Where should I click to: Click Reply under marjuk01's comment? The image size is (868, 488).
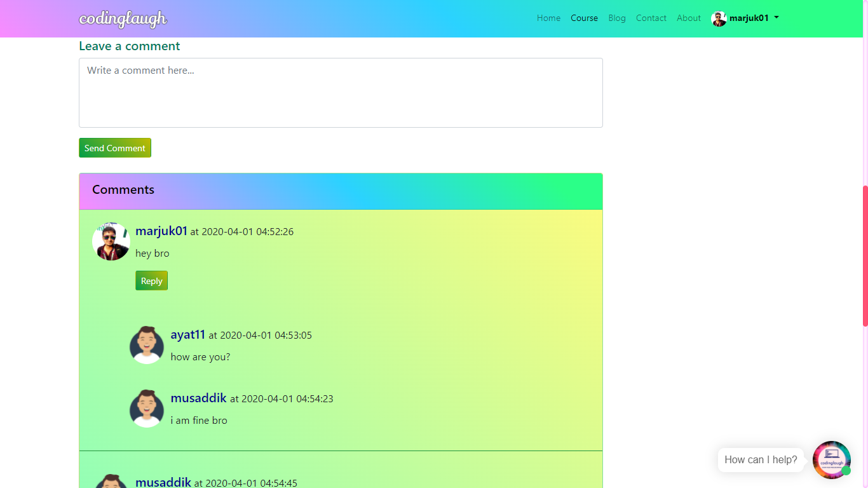point(151,280)
